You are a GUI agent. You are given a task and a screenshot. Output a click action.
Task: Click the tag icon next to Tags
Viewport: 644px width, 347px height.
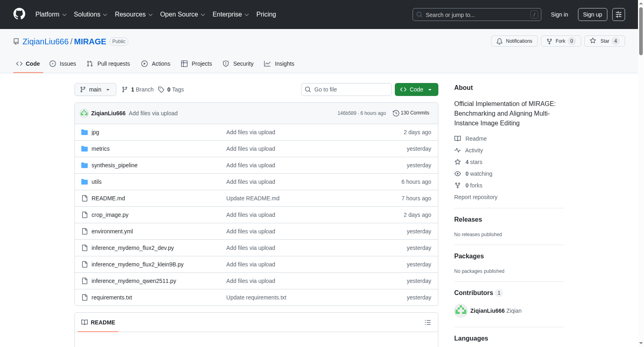coord(161,89)
